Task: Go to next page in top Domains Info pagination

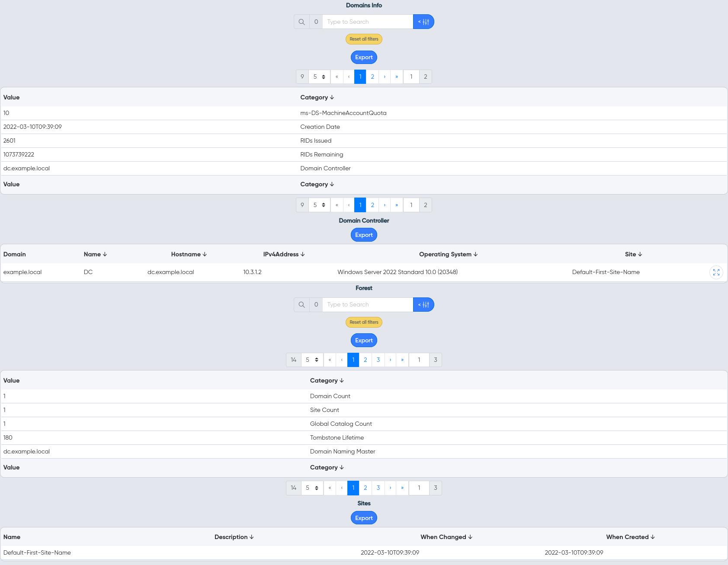Action: coord(385,77)
